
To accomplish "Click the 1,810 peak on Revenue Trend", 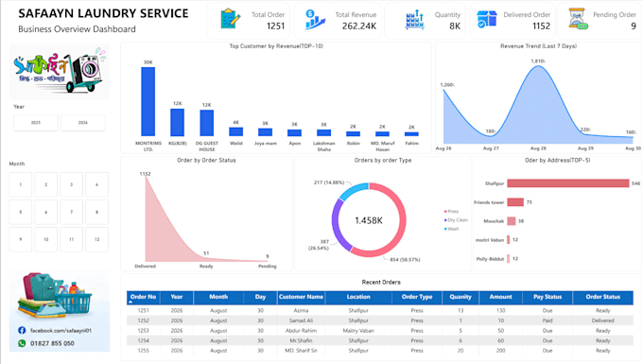I will (x=538, y=66).
